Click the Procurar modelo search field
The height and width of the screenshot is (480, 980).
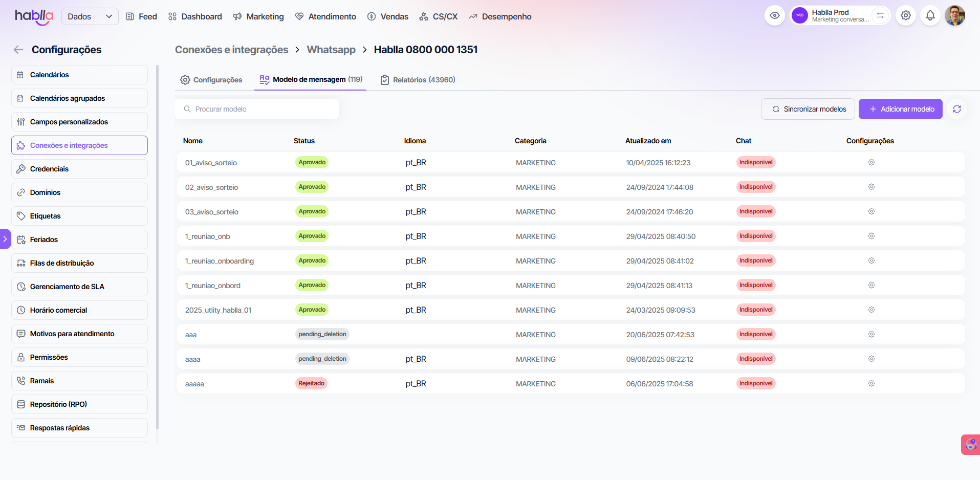(257, 109)
